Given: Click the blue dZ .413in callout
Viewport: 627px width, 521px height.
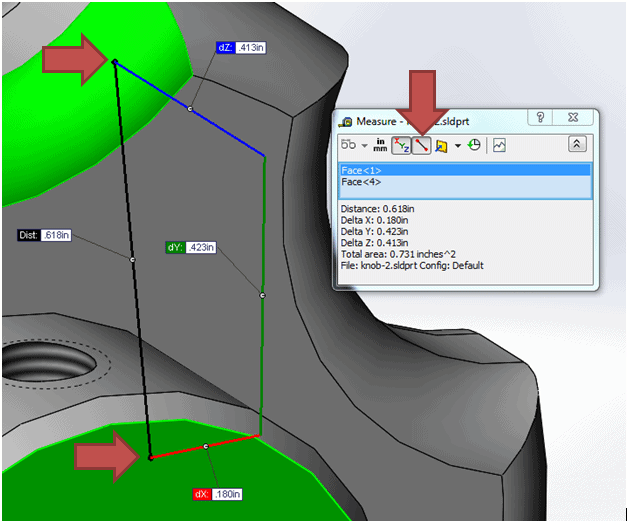Looking at the screenshot, I should 242,47.
